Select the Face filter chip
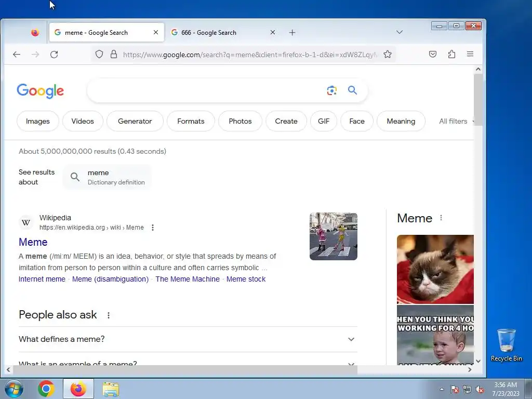Screen dimensions: 532x399 (357, 121)
